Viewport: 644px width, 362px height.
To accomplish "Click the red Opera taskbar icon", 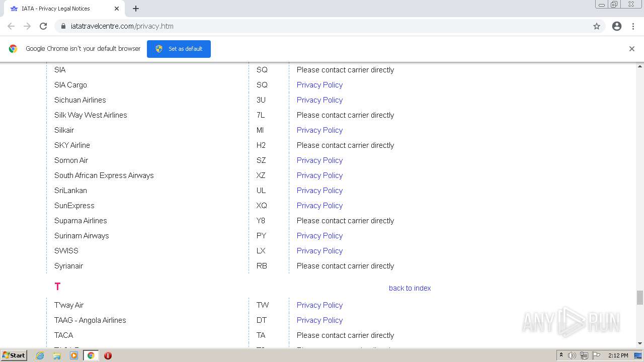I will click(108, 355).
